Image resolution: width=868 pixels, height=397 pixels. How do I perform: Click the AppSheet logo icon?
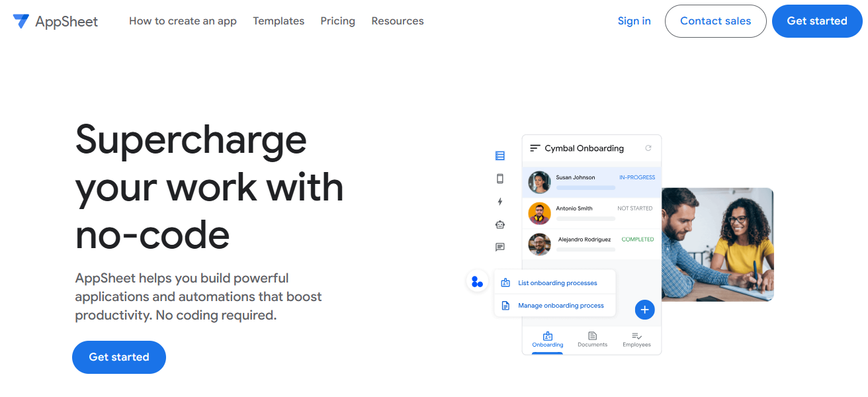click(21, 21)
